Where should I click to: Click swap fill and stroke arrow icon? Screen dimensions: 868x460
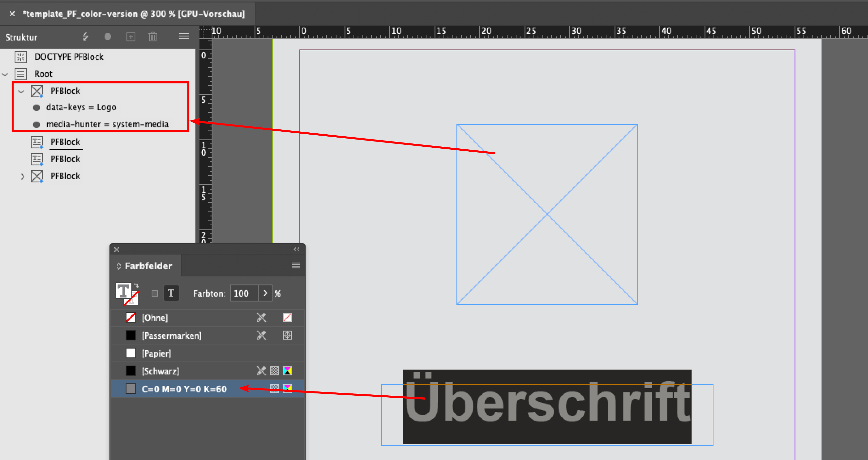point(136,285)
